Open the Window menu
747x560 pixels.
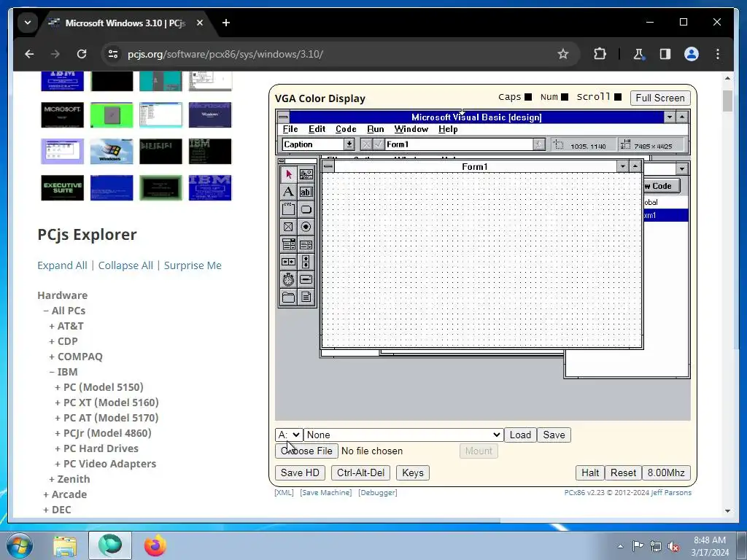tap(411, 129)
